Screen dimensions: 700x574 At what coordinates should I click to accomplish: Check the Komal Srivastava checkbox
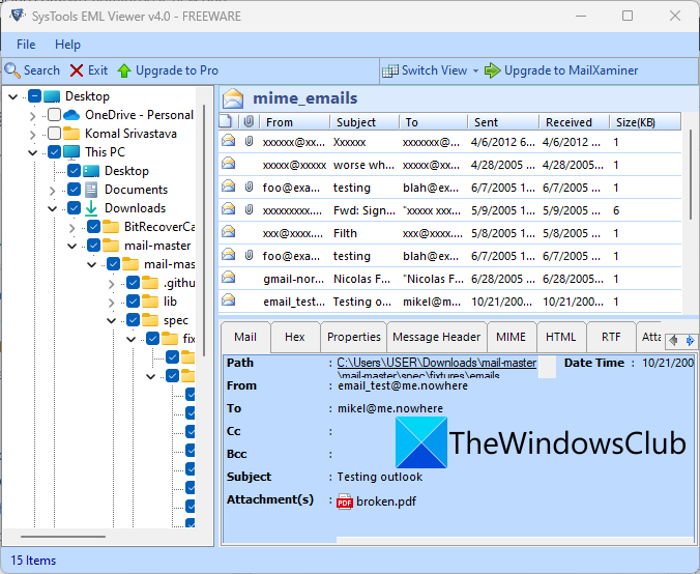point(54,133)
